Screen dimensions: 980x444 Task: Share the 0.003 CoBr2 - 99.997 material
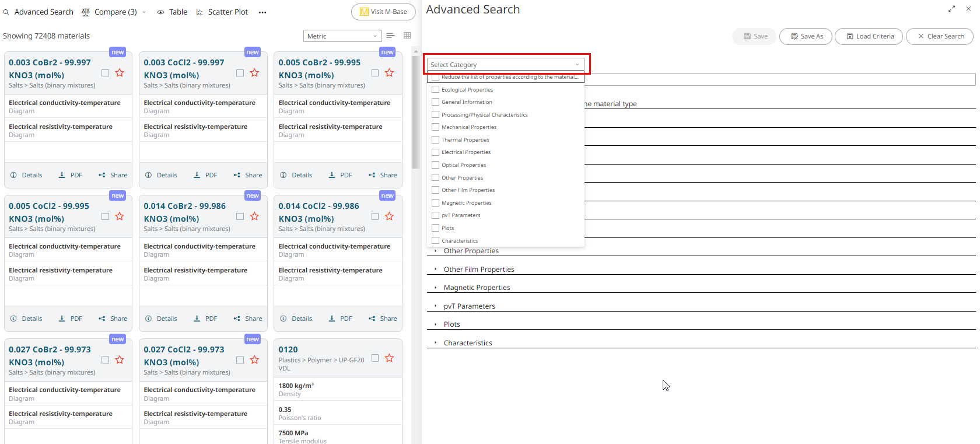tap(113, 175)
